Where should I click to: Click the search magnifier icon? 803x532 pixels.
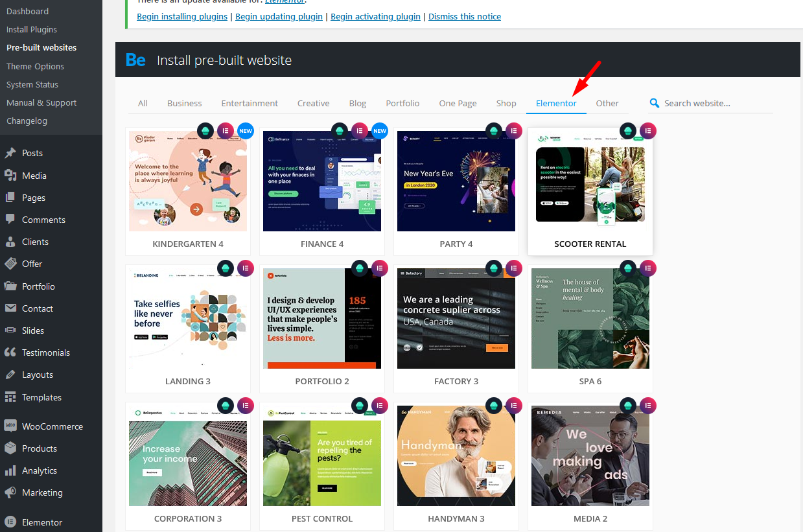(x=655, y=103)
